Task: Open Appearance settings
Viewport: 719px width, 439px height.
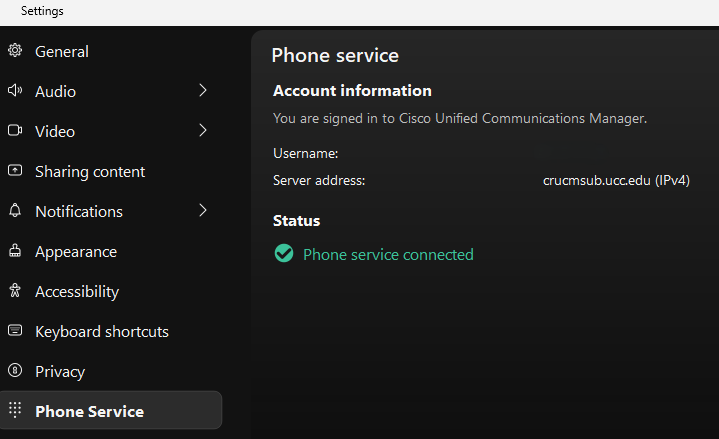Action: pyautogui.click(x=76, y=251)
